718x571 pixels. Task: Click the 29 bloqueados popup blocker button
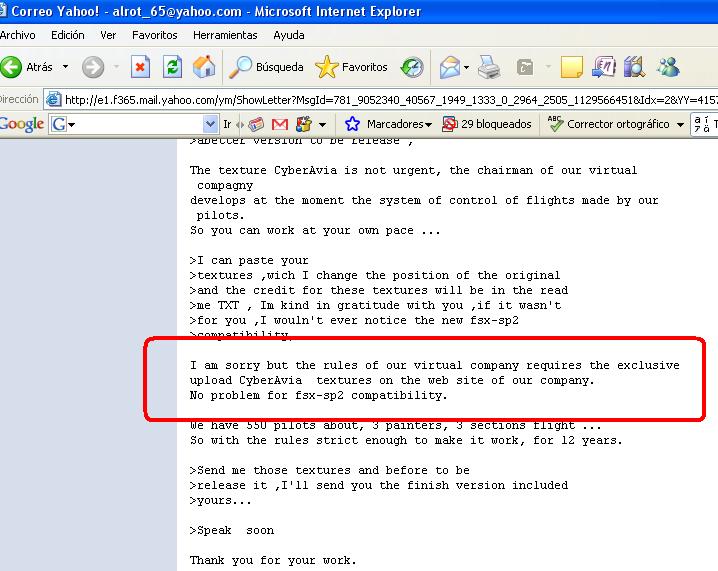486,125
